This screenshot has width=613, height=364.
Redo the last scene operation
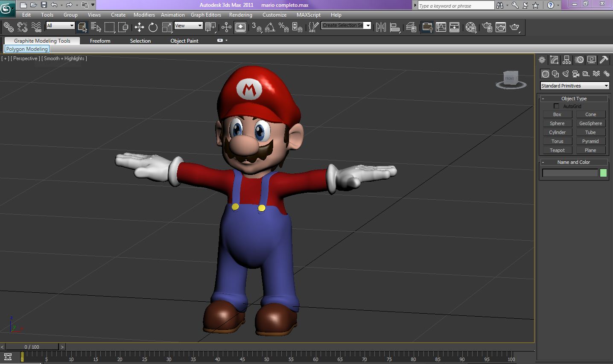(69, 5)
